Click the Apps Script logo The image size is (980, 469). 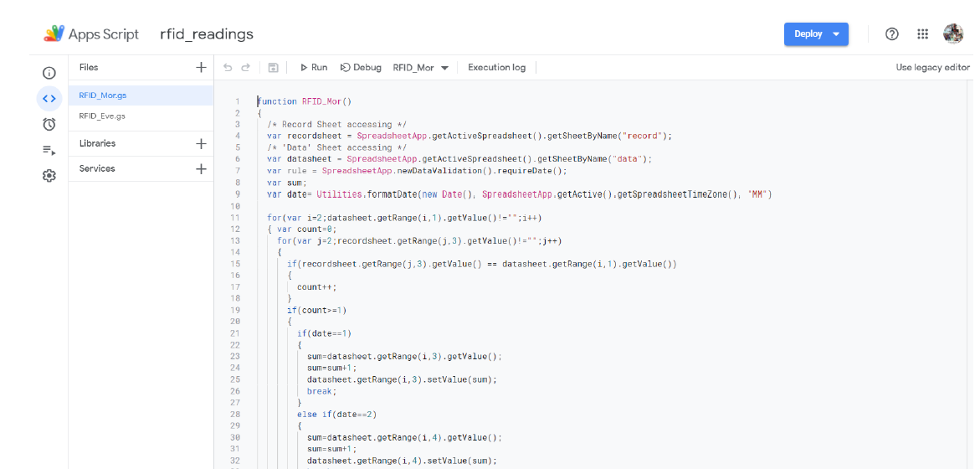click(x=54, y=33)
